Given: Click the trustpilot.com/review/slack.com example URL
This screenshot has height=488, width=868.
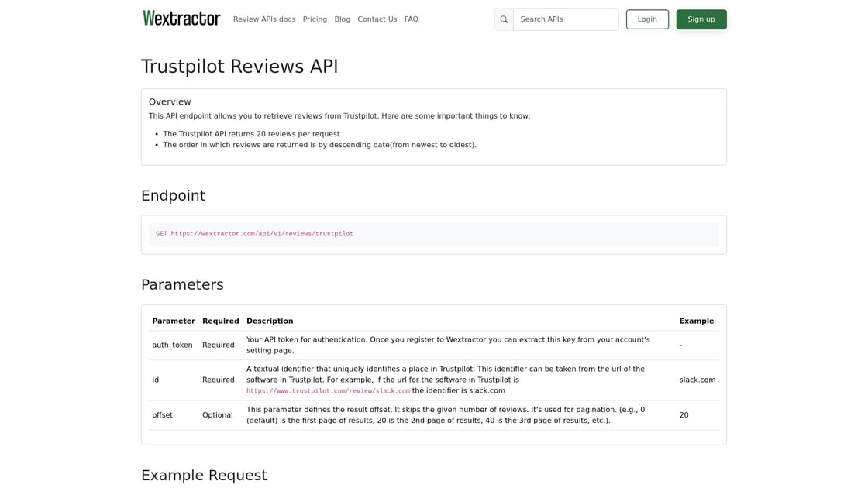Looking at the screenshot, I should (328, 391).
